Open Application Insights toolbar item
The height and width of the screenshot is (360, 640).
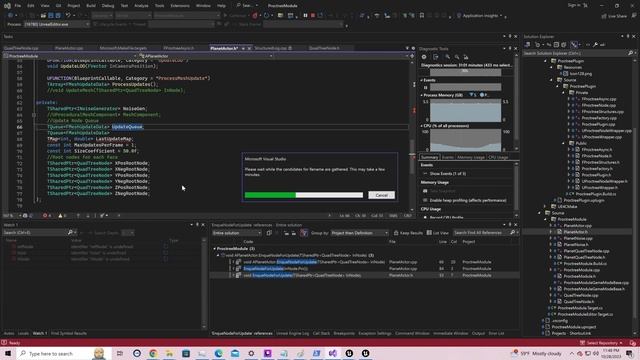click(480, 16)
